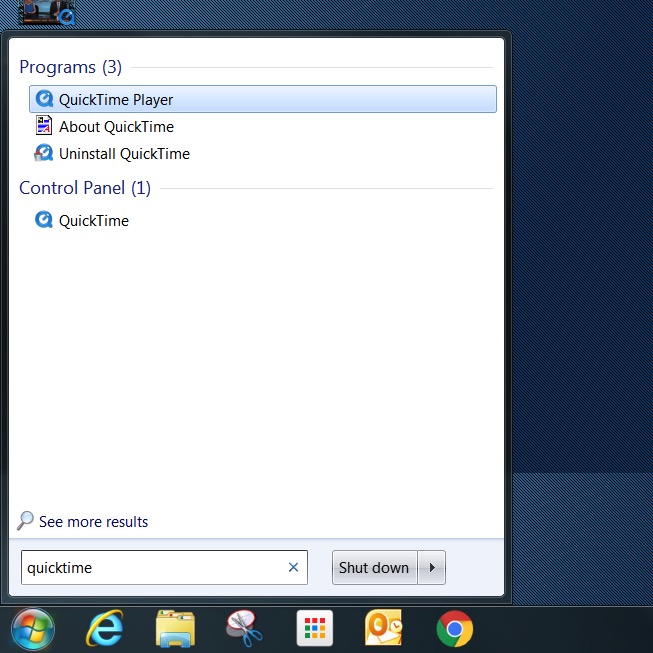Click the Programs (3) group header

pyautogui.click(x=70, y=67)
